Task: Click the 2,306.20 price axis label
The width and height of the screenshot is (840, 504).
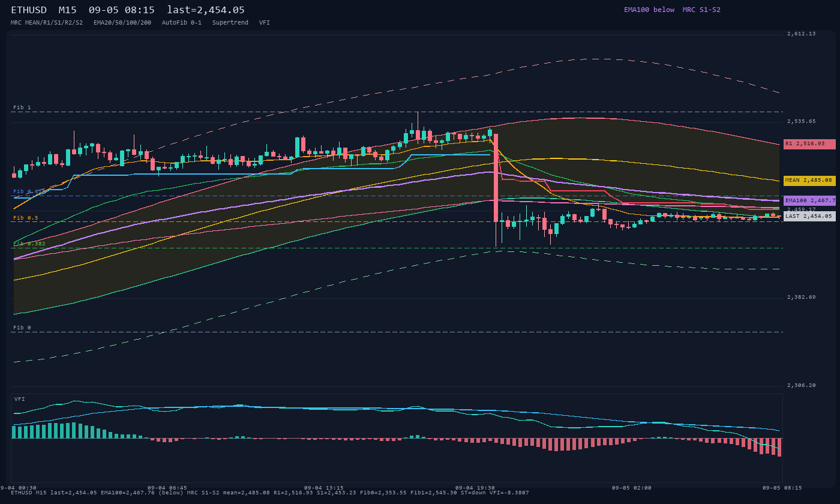Action: tap(802, 385)
